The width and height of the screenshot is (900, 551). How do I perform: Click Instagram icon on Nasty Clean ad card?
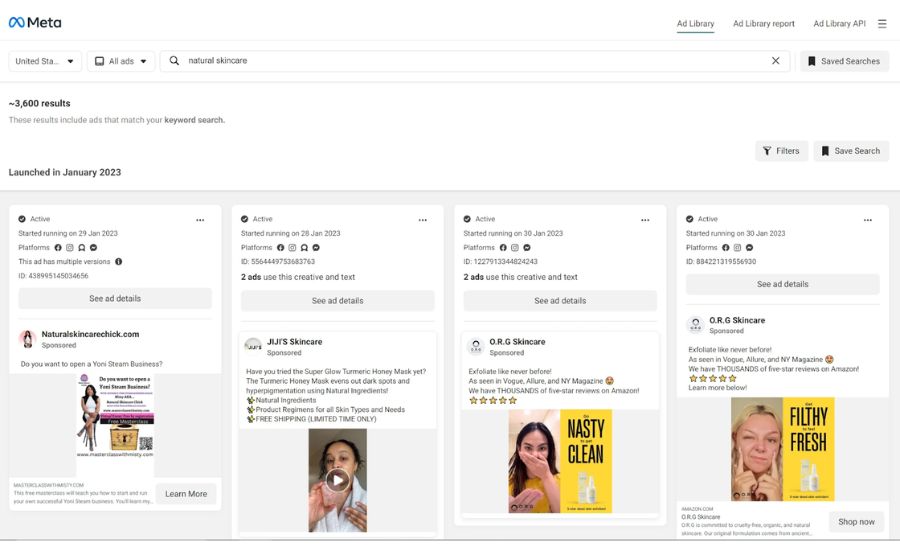pos(515,248)
